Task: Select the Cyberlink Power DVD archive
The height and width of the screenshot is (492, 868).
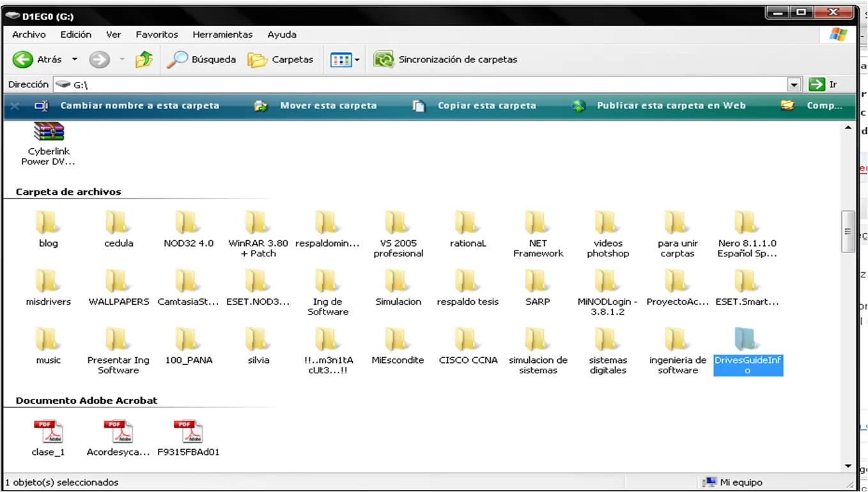Action: click(x=49, y=144)
